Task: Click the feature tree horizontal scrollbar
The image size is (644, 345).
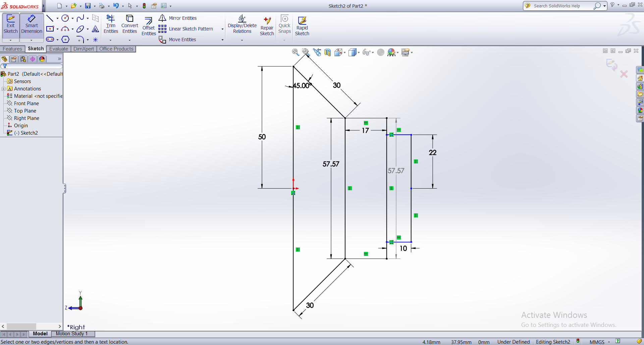Action: pyautogui.click(x=21, y=326)
